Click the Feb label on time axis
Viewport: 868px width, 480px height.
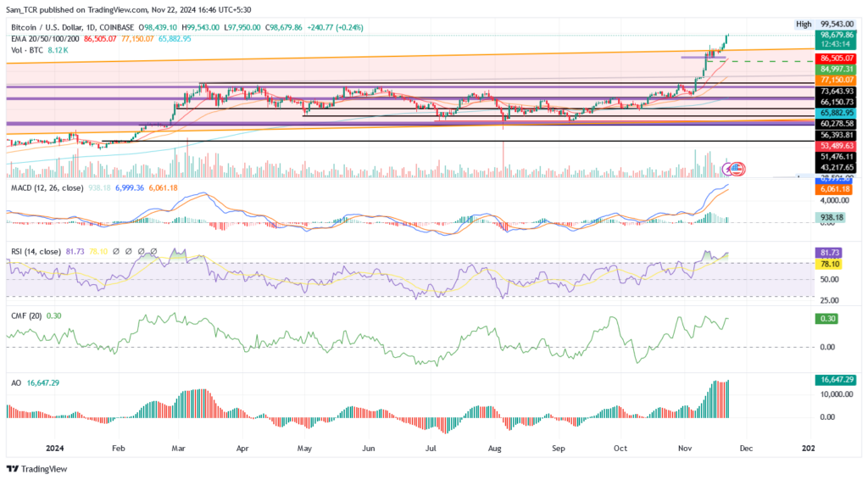[x=117, y=448]
